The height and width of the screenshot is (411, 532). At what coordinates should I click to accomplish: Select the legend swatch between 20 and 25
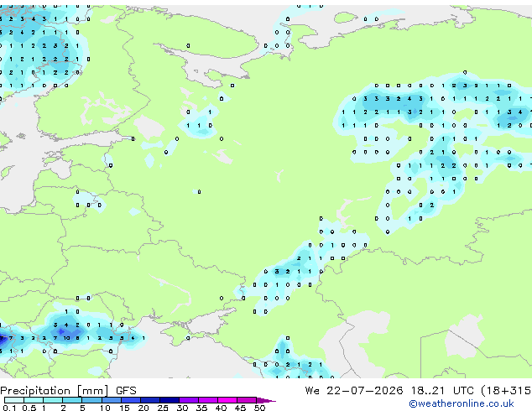pyautogui.click(x=149, y=400)
